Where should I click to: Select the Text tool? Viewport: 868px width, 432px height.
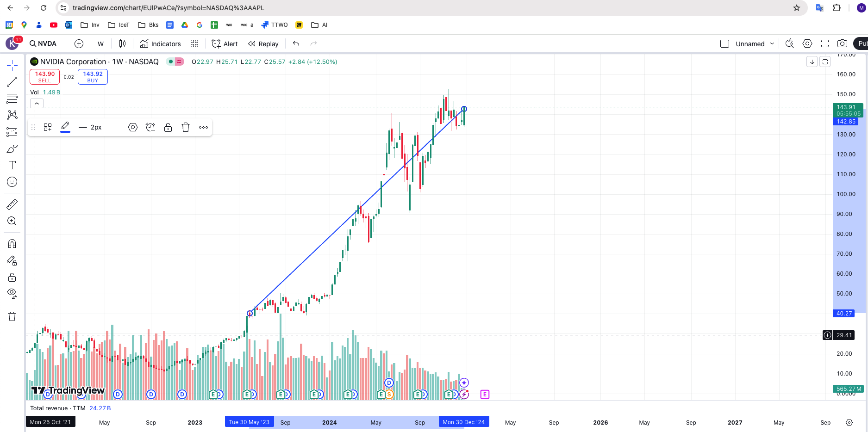12,165
